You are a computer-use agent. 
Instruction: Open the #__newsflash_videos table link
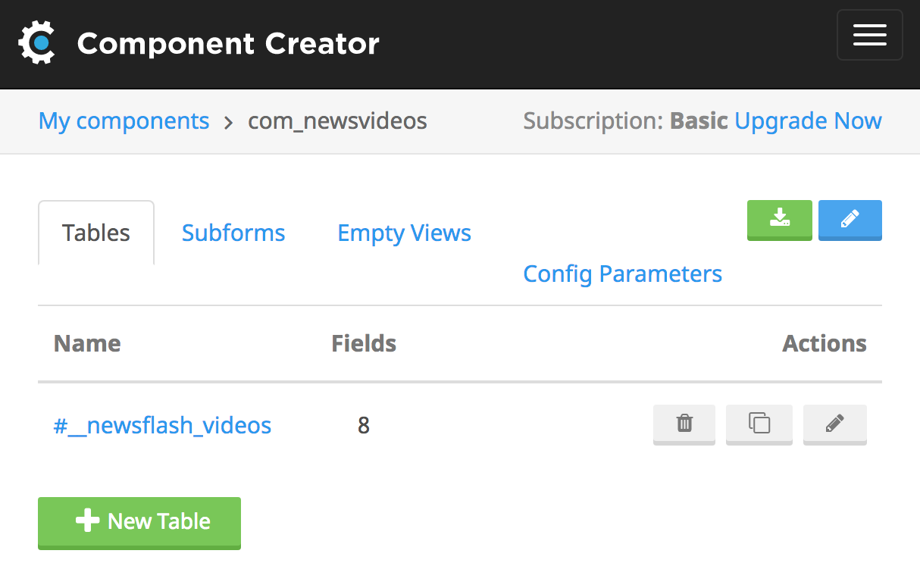click(x=162, y=426)
